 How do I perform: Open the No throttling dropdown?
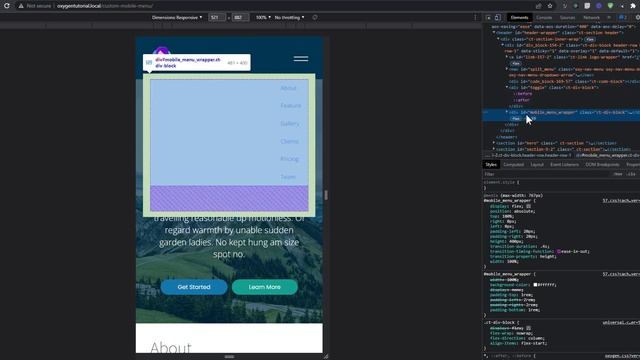289,18
